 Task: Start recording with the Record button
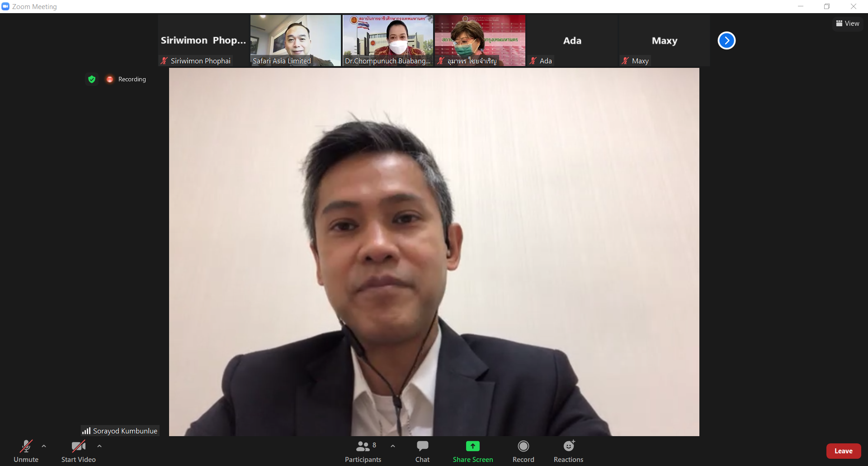click(523, 451)
